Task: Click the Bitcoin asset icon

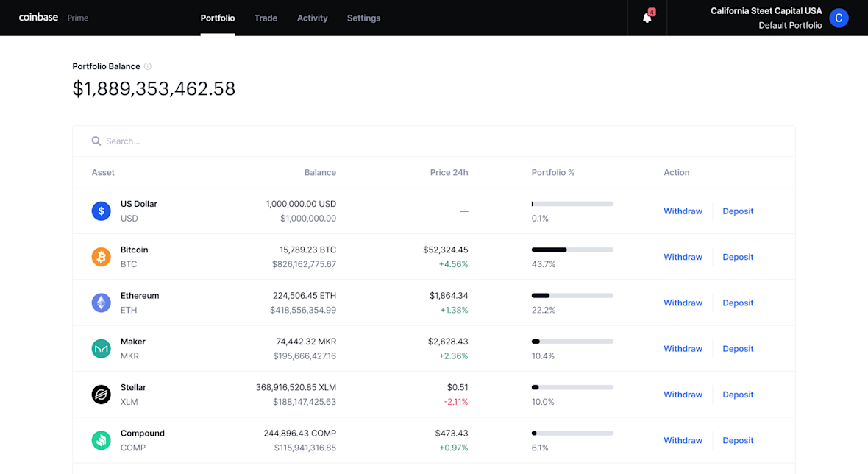Action: (x=102, y=257)
